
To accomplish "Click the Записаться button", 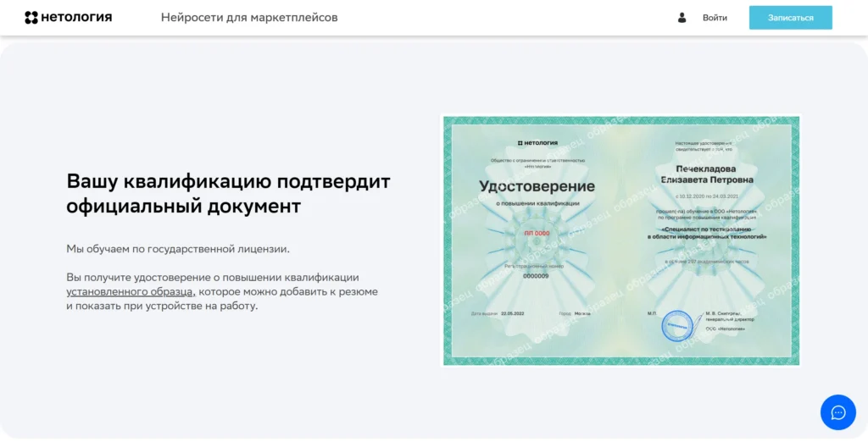I will (791, 18).
